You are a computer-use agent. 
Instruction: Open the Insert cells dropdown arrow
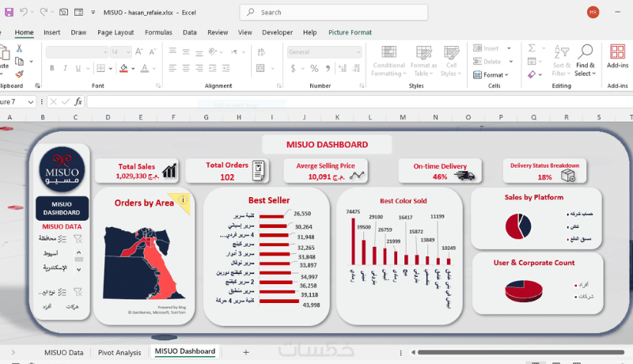click(x=509, y=48)
